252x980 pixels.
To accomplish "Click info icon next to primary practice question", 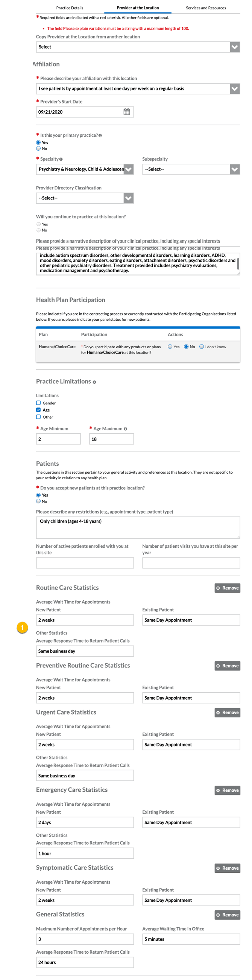I will [x=100, y=136].
